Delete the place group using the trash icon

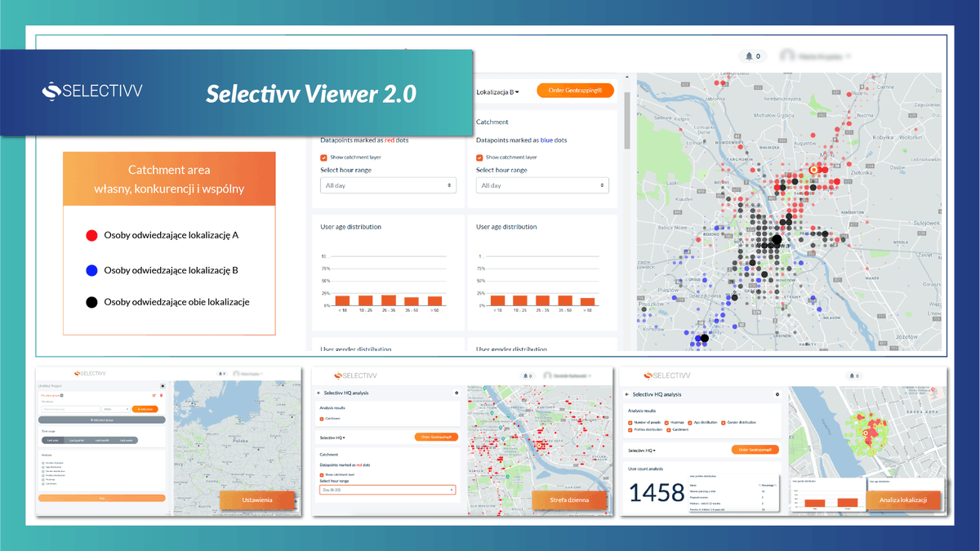coord(161,396)
